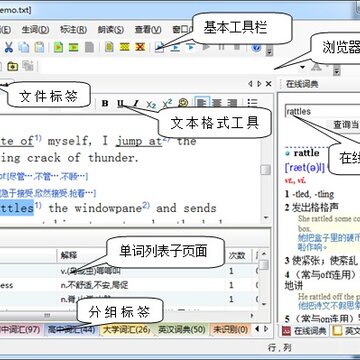The width and height of the screenshot is (360, 360).
Task: Toggle Subscript formatting
Action: tap(151, 104)
